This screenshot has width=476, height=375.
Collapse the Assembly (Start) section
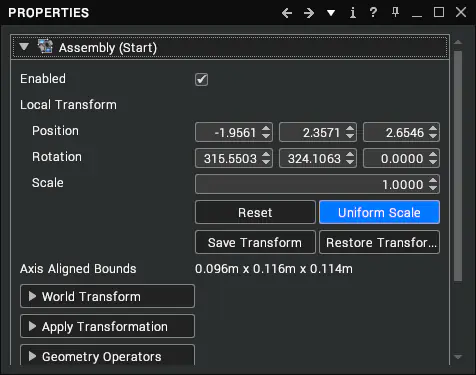point(24,47)
